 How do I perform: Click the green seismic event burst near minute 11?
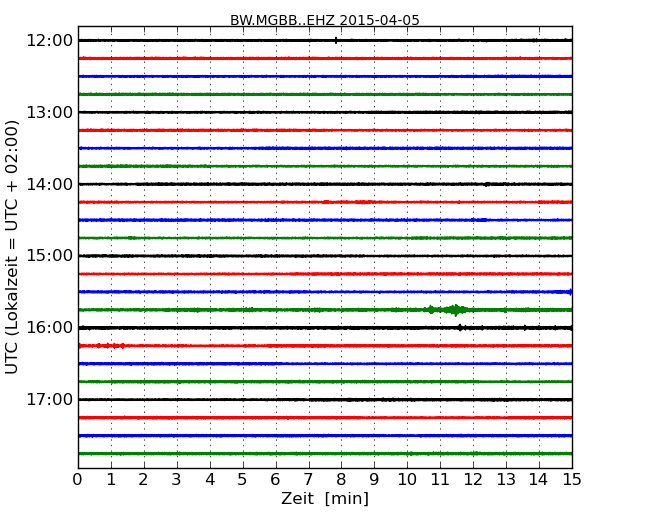click(446, 310)
